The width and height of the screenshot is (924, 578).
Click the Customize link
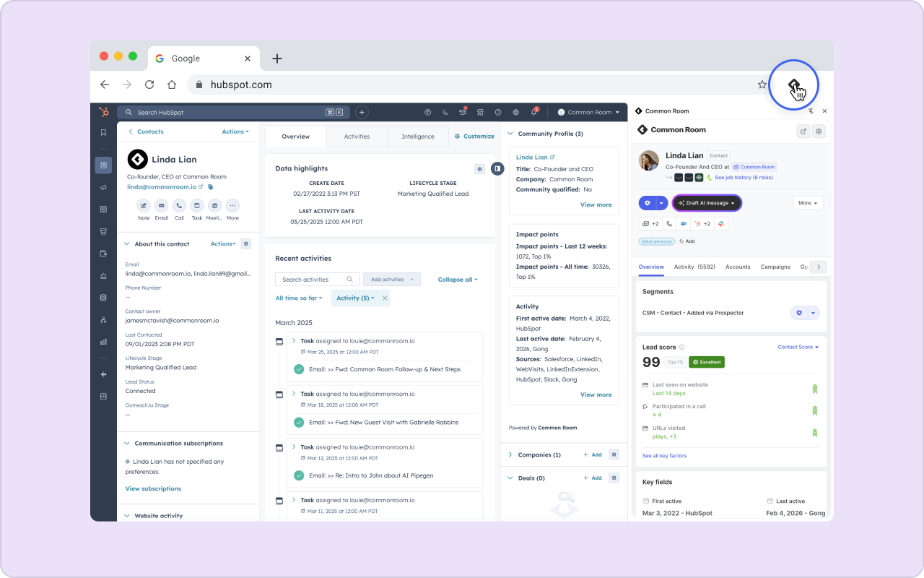pyautogui.click(x=474, y=136)
